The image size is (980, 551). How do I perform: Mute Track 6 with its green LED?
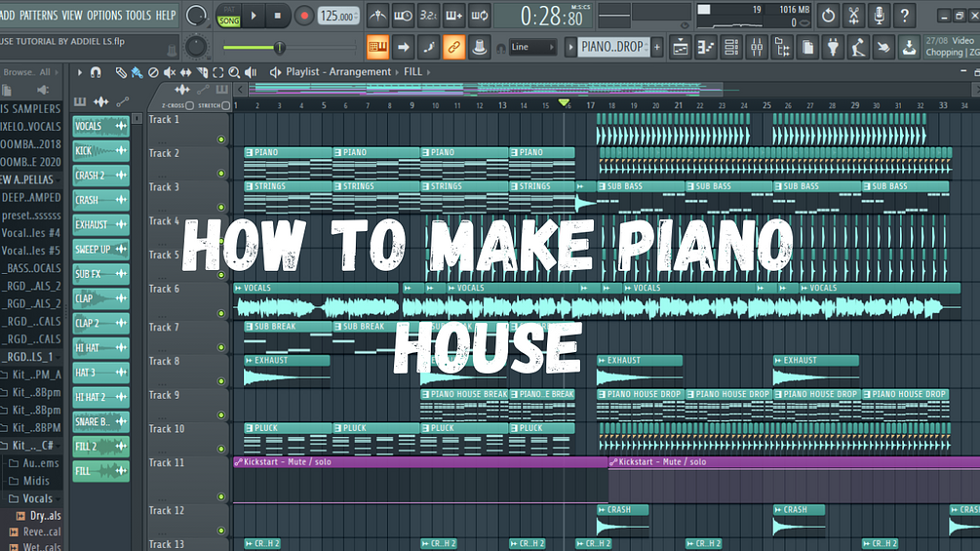(x=221, y=314)
